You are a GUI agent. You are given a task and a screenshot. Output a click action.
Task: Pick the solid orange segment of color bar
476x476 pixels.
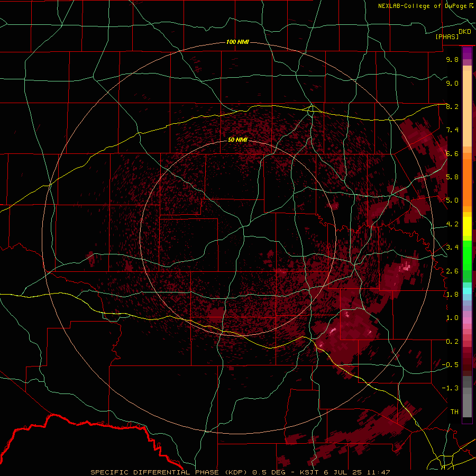tap(467, 183)
